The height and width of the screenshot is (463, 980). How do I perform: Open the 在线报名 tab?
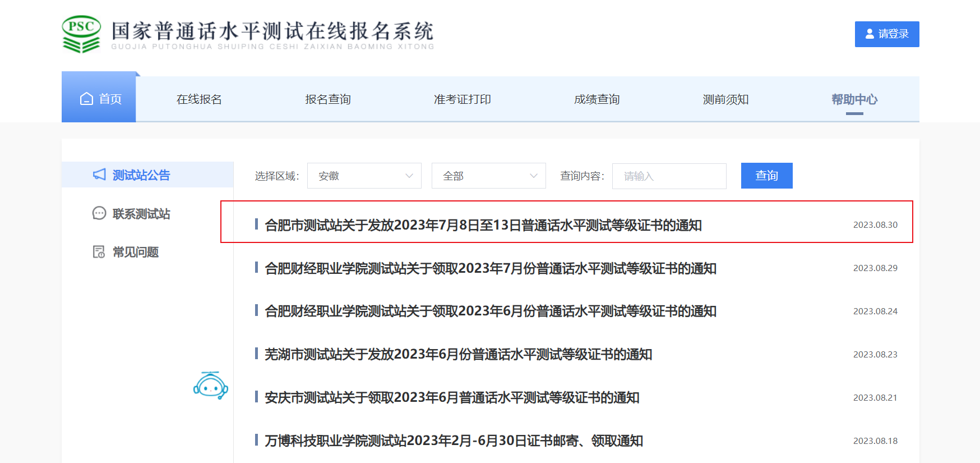pyautogui.click(x=199, y=99)
